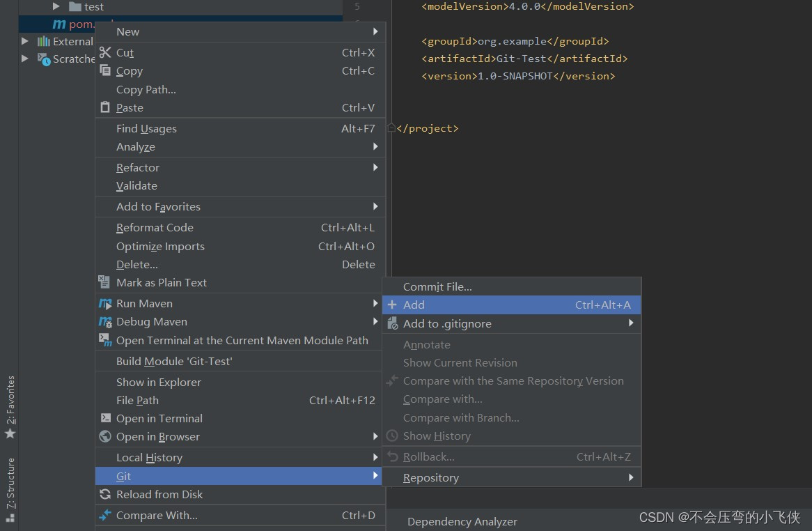This screenshot has height=531, width=812.
Task: Click the Run Maven icon
Action: (105, 304)
